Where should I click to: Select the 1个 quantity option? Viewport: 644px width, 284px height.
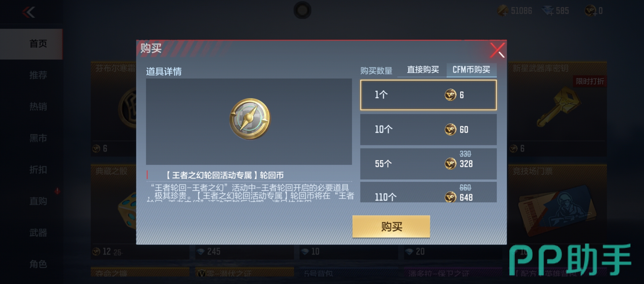pyautogui.click(x=428, y=95)
